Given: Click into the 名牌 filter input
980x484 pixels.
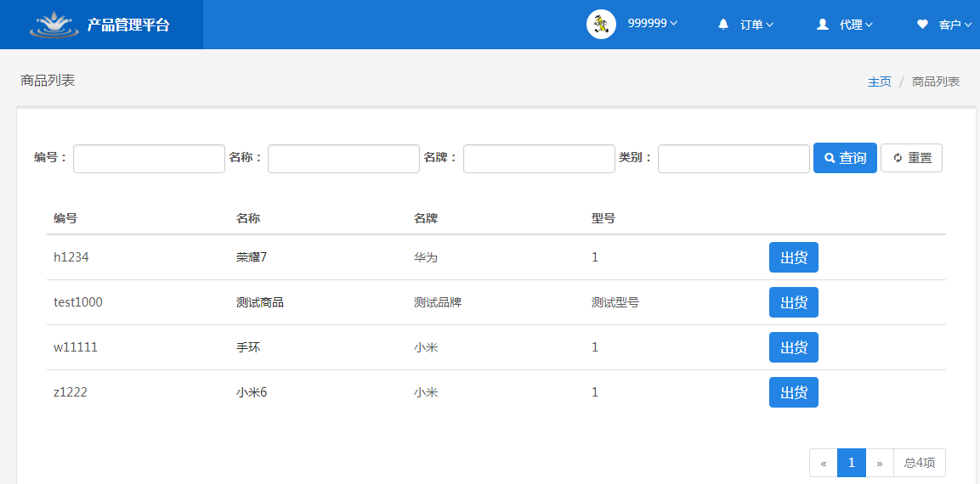Looking at the screenshot, I should (x=539, y=159).
